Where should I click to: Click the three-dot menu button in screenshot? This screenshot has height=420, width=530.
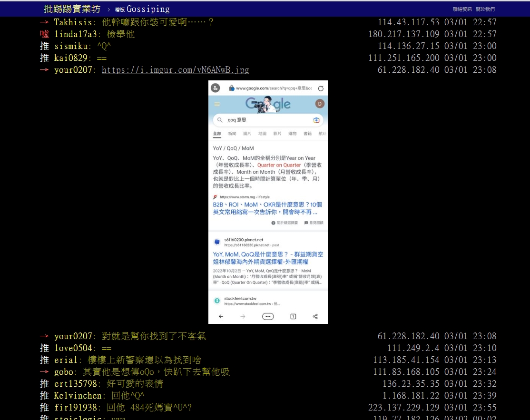coord(268,317)
